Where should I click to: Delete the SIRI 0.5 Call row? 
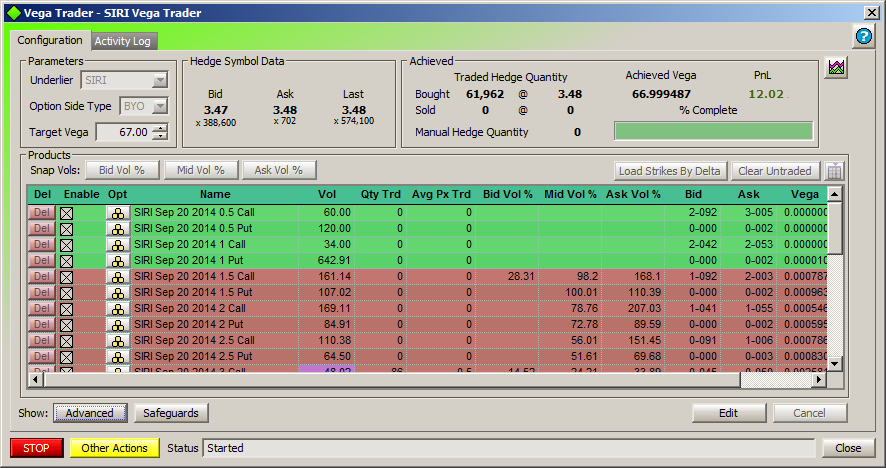pyautogui.click(x=42, y=213)
